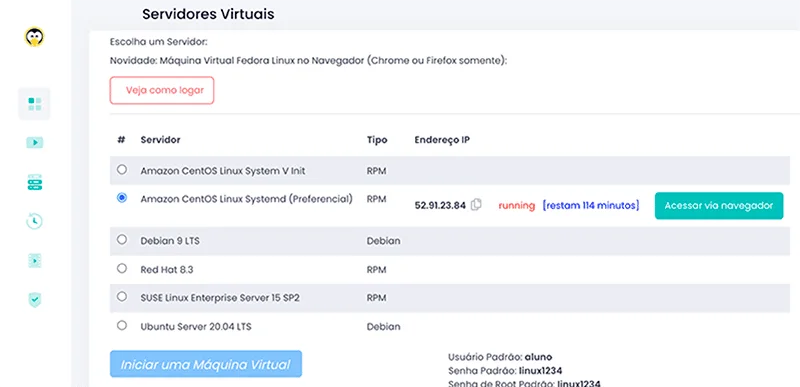
Task: Click the RPM type cell for Red Hat 8.3
Action: point(377,270)
